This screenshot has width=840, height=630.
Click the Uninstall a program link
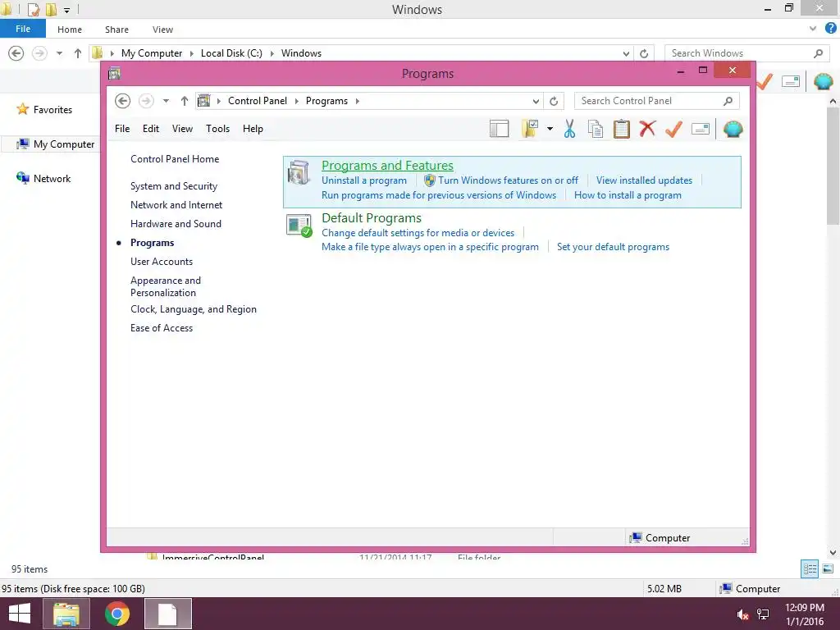pos(363,180)
